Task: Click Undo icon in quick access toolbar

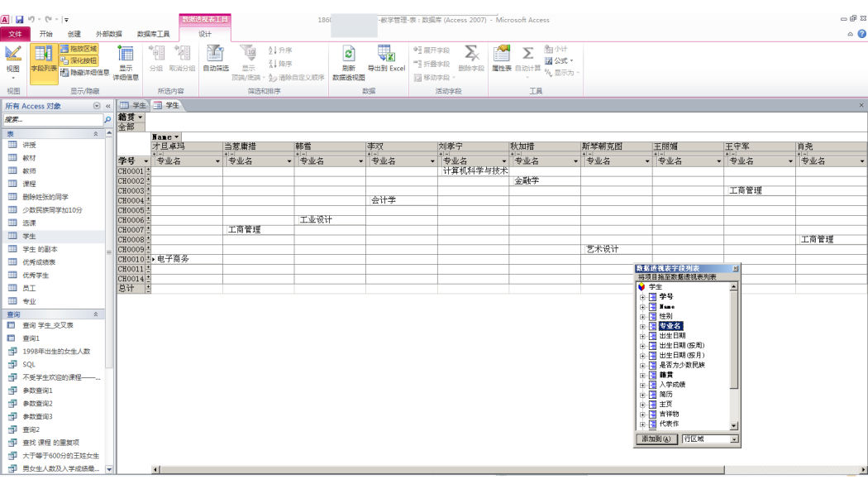Action: (x=31, y=19)
